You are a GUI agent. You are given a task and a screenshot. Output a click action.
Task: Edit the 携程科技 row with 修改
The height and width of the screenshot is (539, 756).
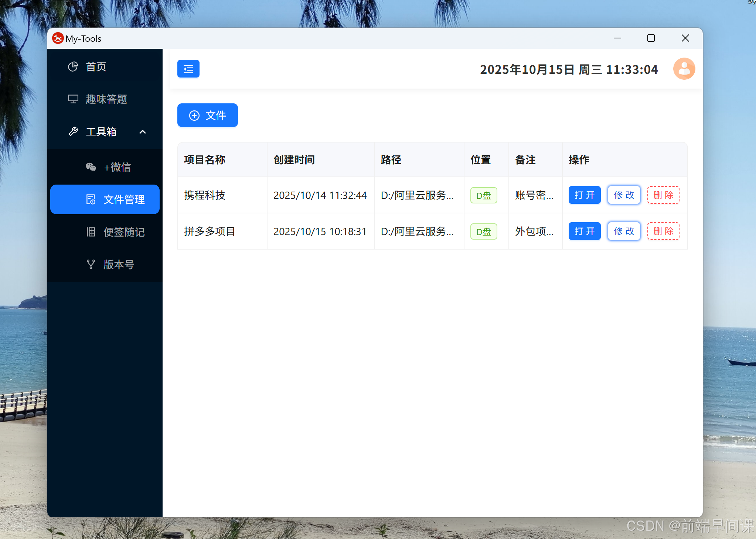point(624,195)
